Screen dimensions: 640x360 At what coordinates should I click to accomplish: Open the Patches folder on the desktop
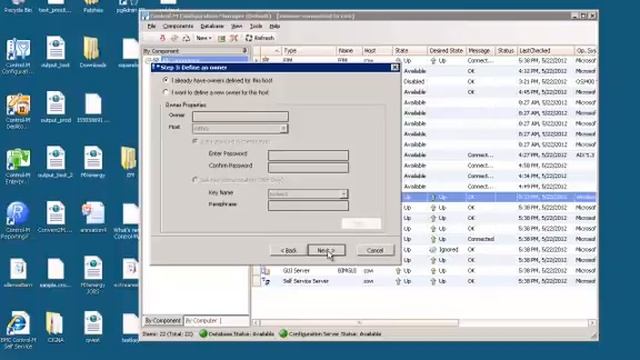93,7
